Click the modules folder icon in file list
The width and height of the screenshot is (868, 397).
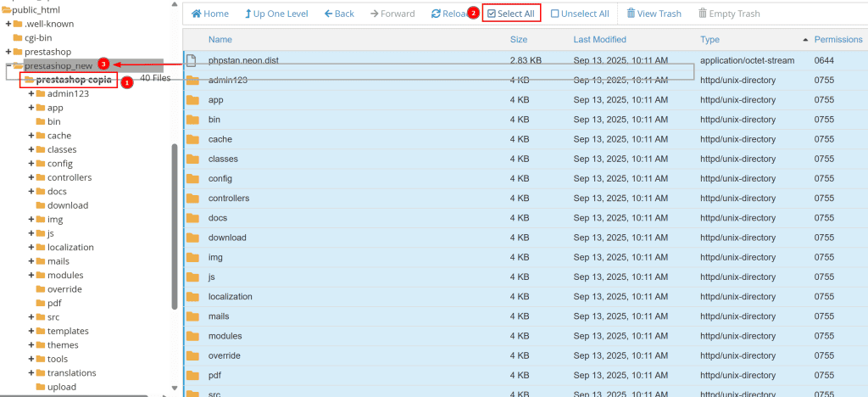click(192, 336)
